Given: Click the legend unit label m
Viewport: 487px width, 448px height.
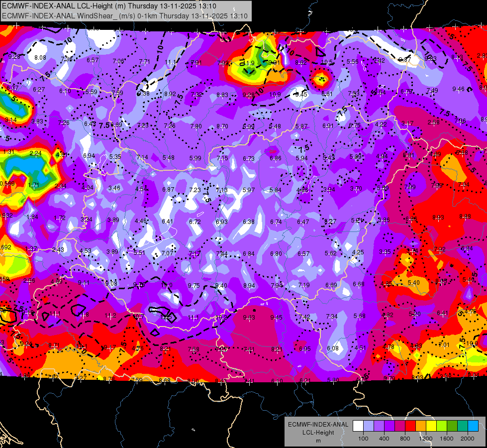Looking at the screenshot, I should pos(318,441).
